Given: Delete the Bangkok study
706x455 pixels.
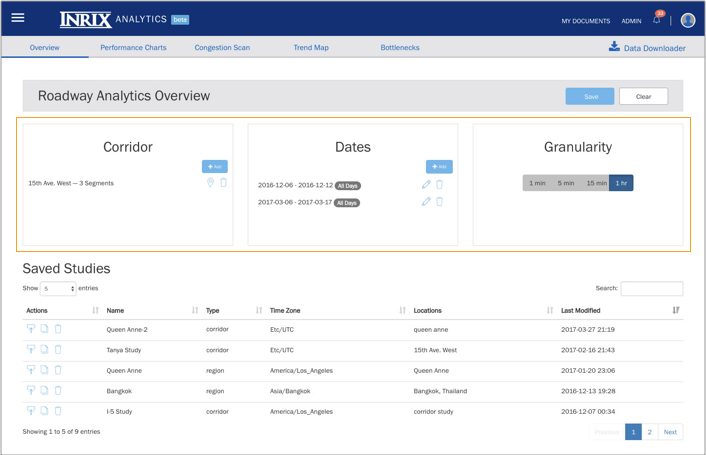Looking at the screenshot, I should [x=58, y=390].
